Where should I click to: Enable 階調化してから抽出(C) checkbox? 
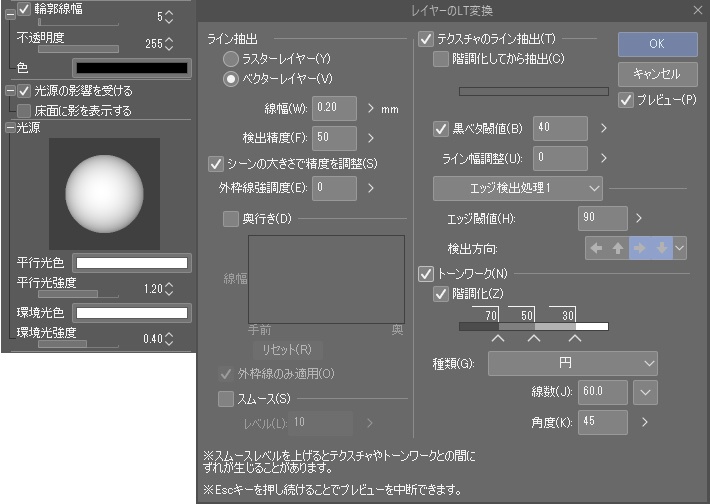click(x=441, y=59)
